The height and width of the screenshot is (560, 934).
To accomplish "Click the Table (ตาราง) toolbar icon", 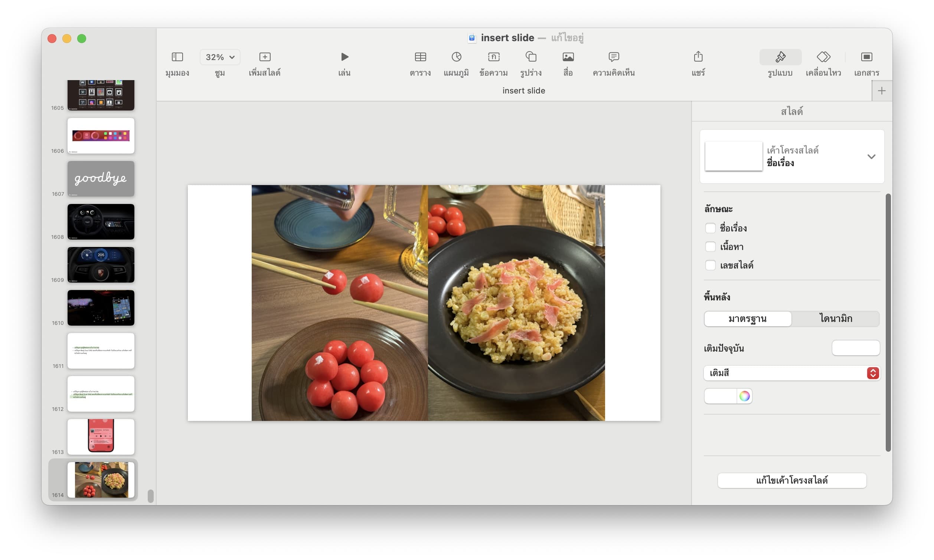I will click(420, 57).
